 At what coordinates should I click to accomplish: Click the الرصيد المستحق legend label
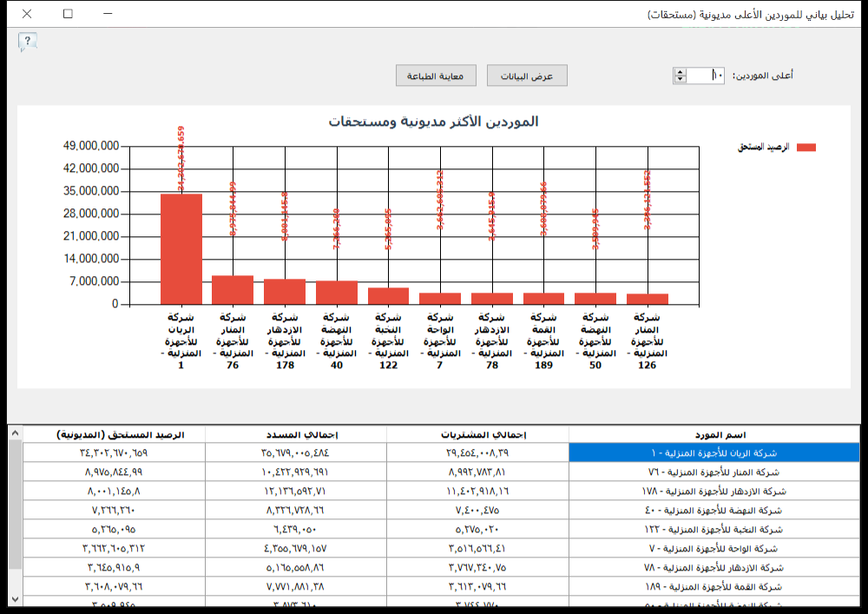tap(763, 148)
